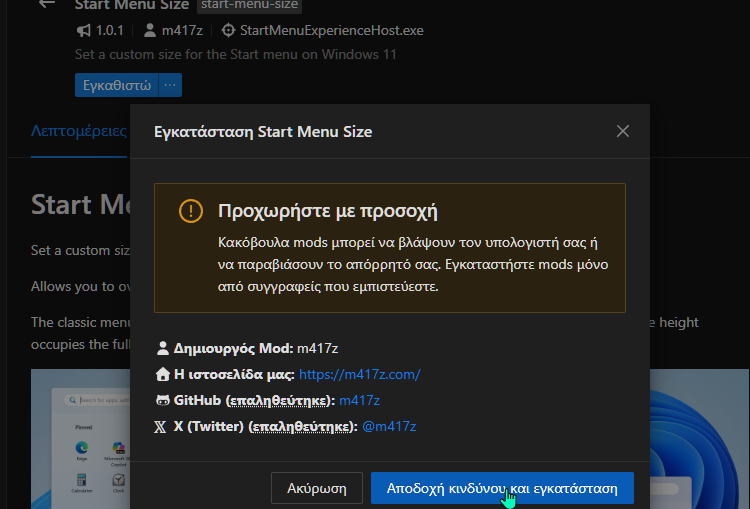Close the Εγκατάσταση Start Menu Size dialog
The width and height of the screenshot is (750, 509).
click(623, 131)
